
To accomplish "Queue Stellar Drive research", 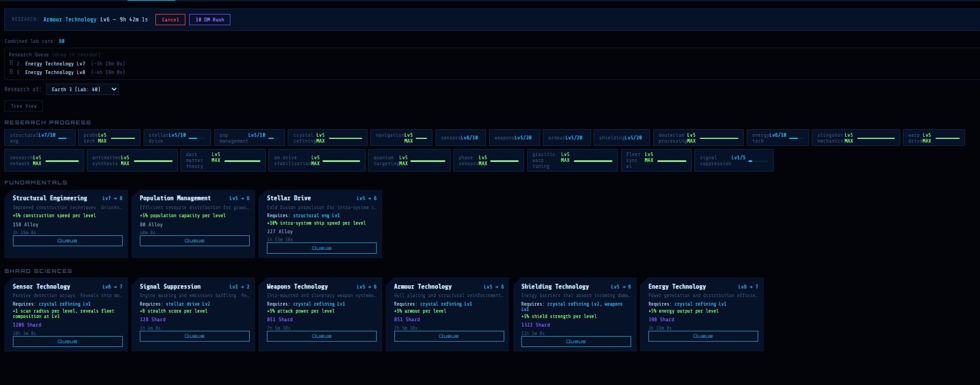I will [321, 248].
